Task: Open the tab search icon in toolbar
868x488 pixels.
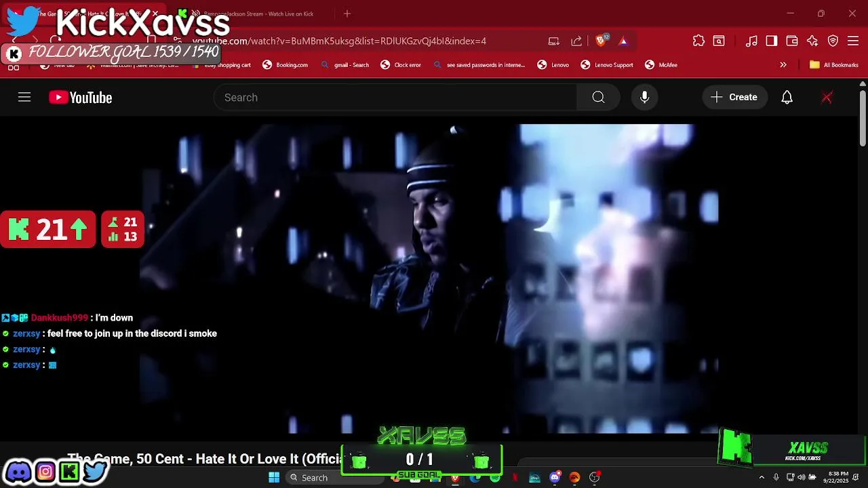Action: [x=719, y=41]
